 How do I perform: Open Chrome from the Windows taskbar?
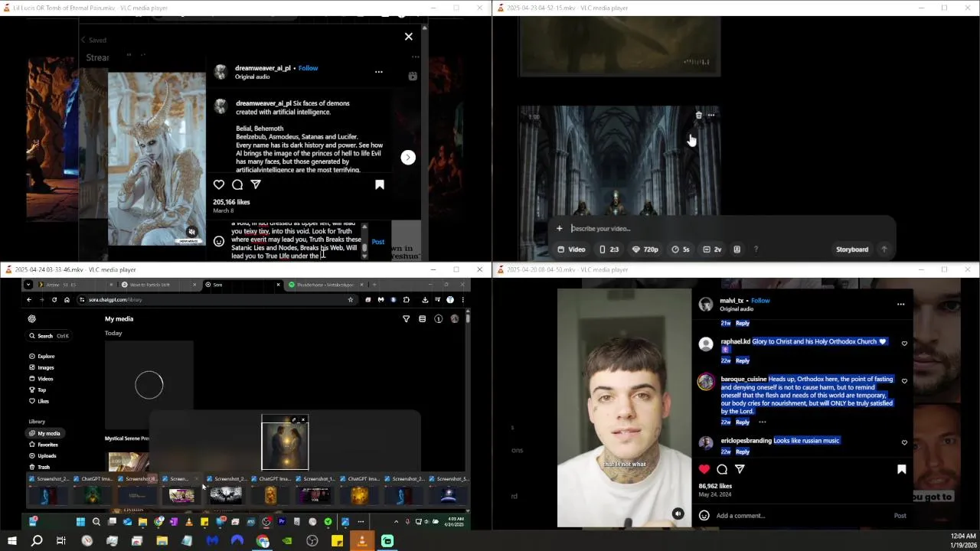pyautogui.click(x=263, y=541)
